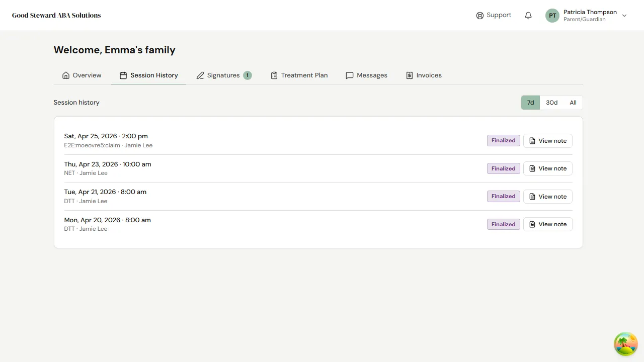Click the document icon beside Treatment Plan
Image resolution: width=644 pixels, height=362 pixels.
click(x=274, y=75)
